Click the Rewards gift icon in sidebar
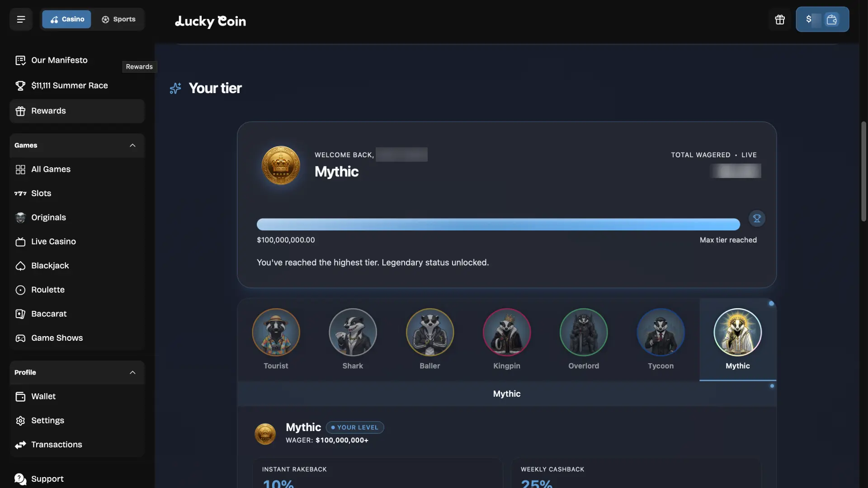Viewport: 868px width, 488px height. point(20,111)
